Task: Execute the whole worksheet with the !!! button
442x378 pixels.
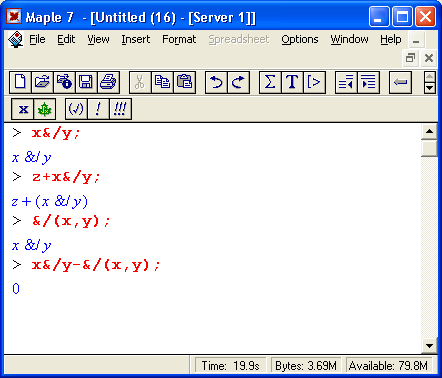Action: pyautogui.click(x=120, y=109)
